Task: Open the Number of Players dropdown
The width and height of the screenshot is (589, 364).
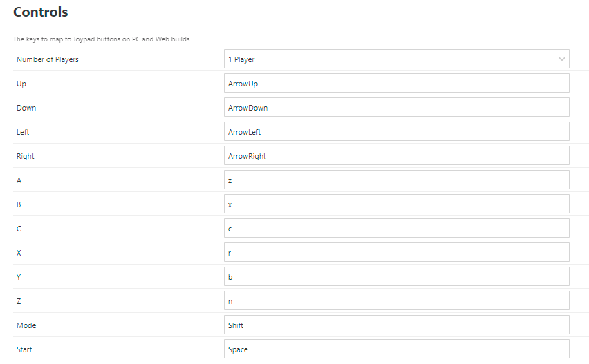Action: coord(396,59)
